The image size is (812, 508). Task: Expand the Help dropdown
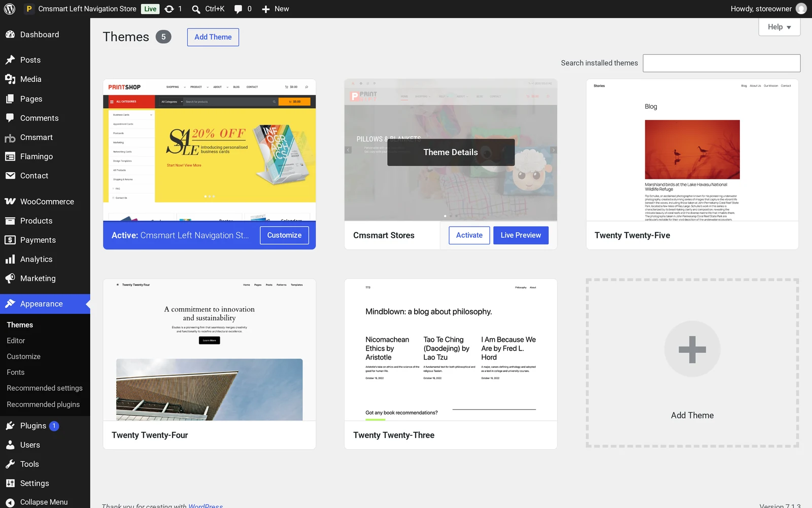pyautogui.click(x=779, y=27)
